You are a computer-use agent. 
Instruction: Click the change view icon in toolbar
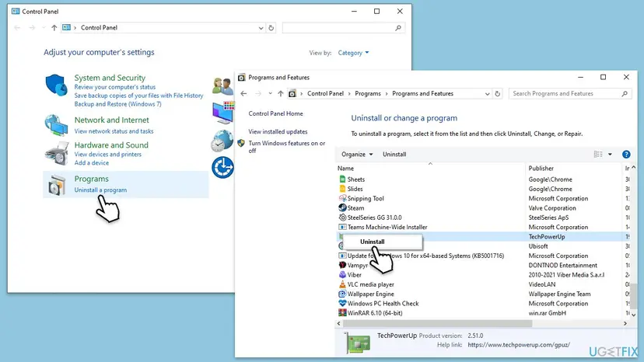point(598,155)
